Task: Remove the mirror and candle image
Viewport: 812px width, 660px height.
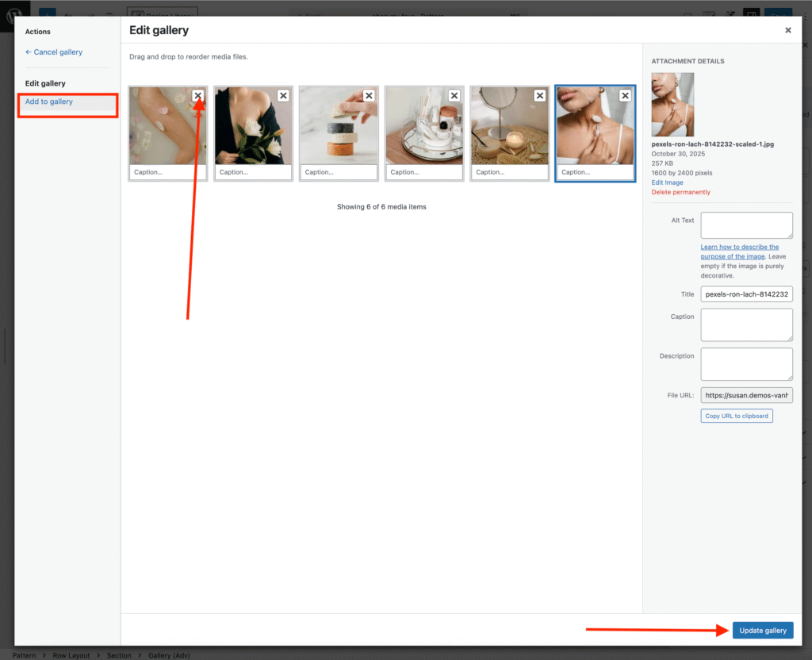Action: (540, 95)
